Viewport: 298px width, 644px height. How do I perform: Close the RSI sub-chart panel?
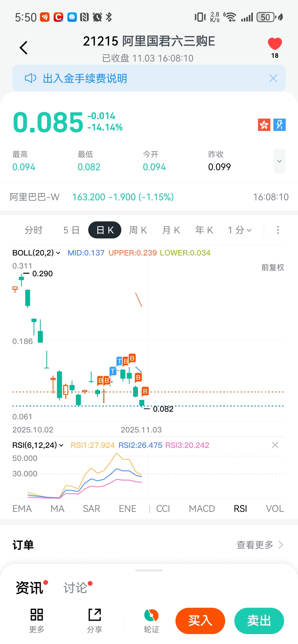click(x=275, y=445)
